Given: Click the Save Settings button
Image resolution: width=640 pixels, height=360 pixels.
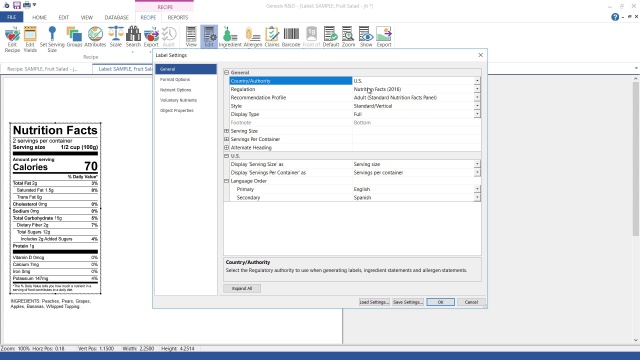Looking at the screenshot, I should click(x=408, y=302).
